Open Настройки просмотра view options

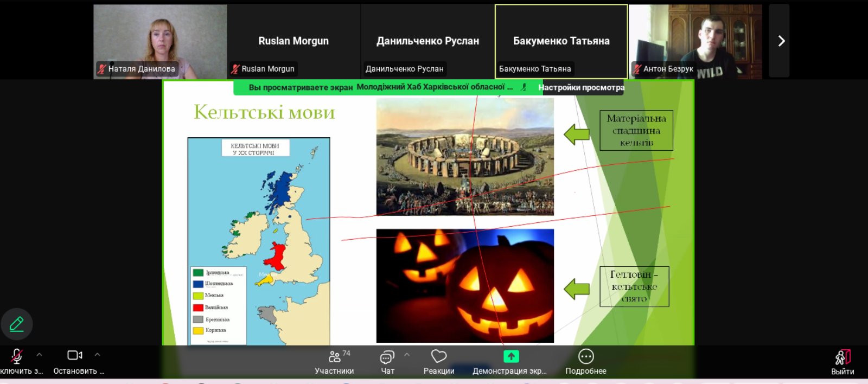click(x=581, y=87)
